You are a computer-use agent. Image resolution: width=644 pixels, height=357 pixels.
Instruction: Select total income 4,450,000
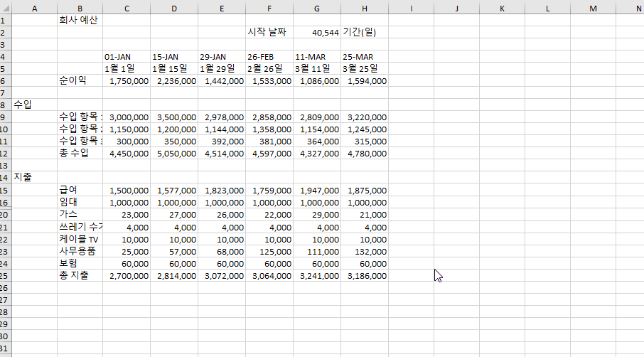coord(127,153)
